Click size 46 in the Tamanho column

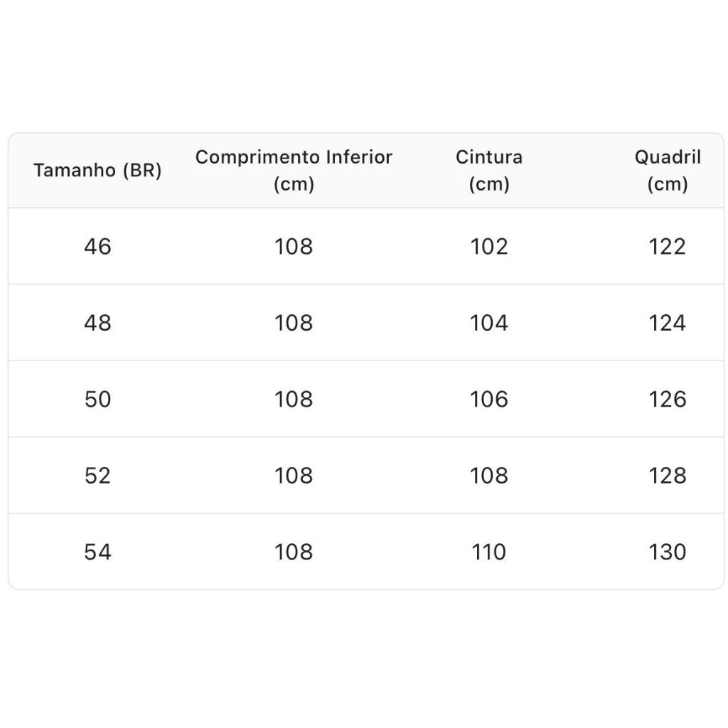[x=97, y=247]
